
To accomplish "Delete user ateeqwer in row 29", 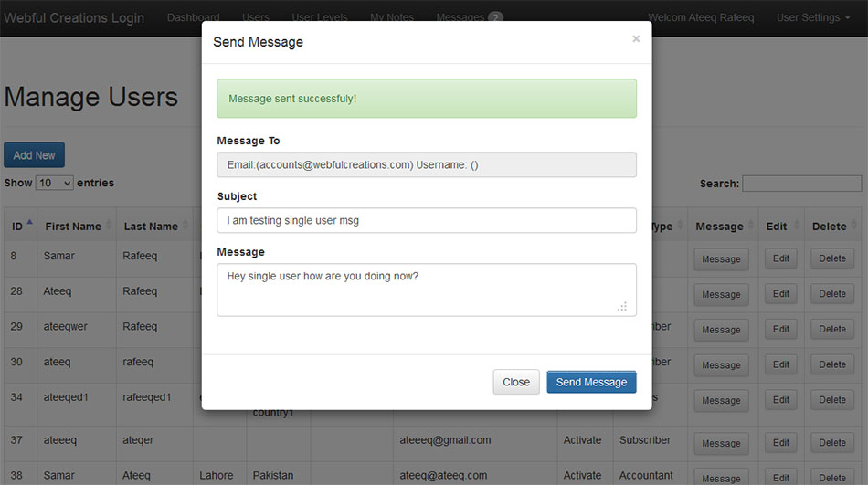I will click(x=831, y=329).
